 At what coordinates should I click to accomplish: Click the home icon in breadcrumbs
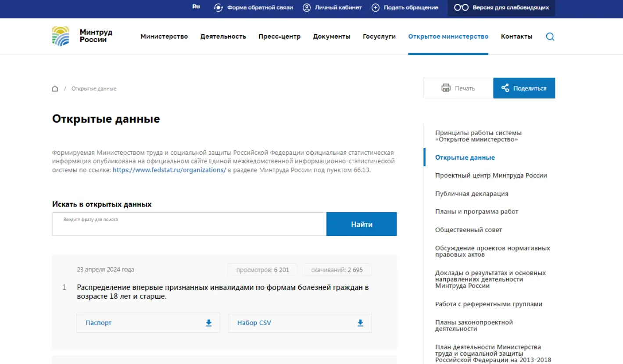55,89
